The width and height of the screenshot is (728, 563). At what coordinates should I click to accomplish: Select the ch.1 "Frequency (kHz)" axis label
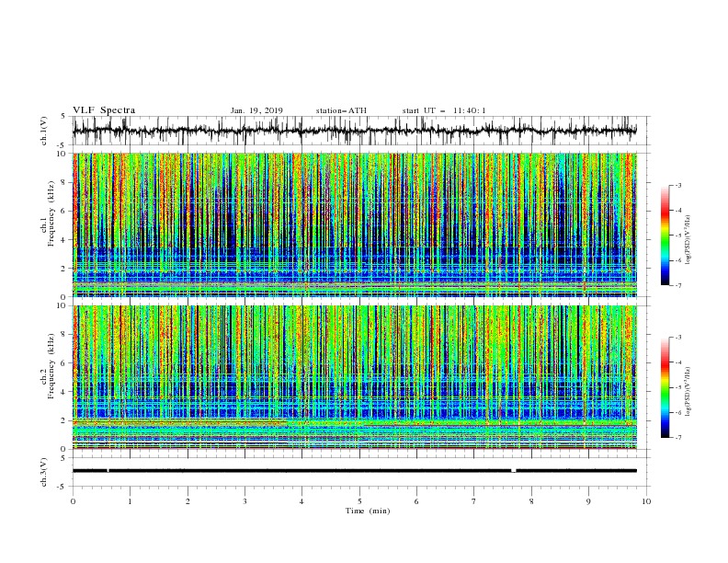[x=51, y=214]
